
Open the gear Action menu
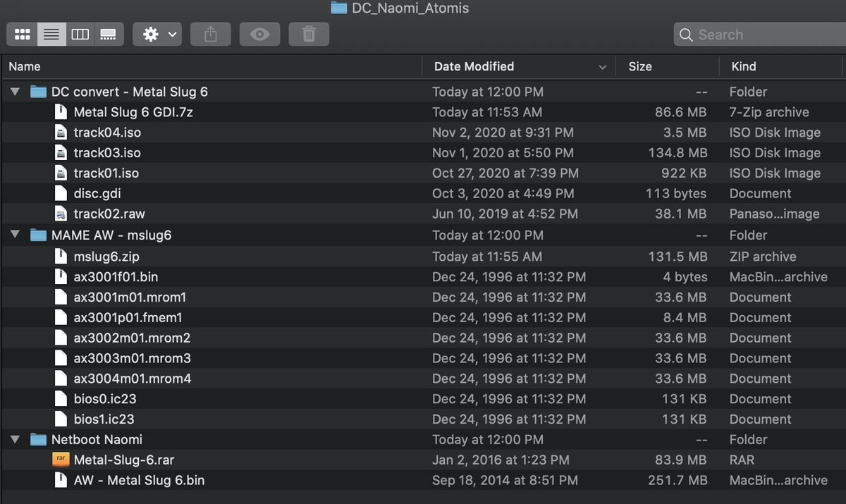[158, 34]
